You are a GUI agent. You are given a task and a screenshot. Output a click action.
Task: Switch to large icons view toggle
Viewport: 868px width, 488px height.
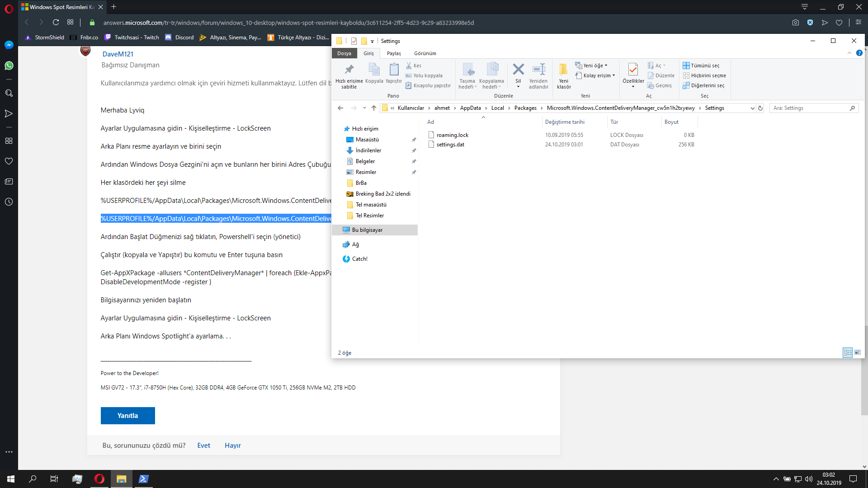click(858, 352)
